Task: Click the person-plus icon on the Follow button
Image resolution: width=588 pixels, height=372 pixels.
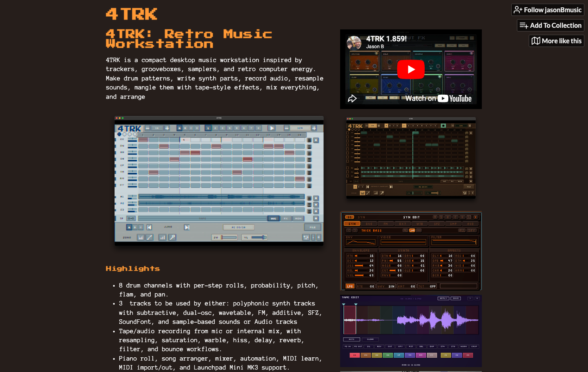Action: (518, 10)
